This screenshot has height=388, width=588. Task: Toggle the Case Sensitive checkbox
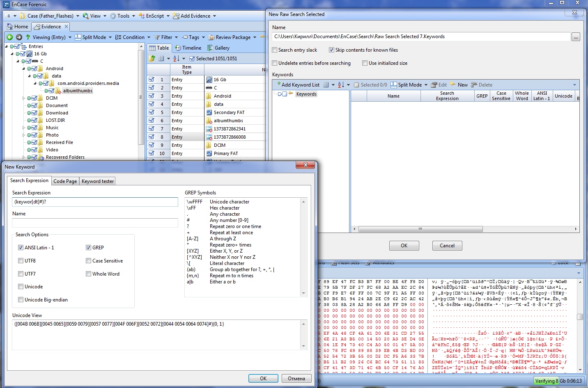88,261
